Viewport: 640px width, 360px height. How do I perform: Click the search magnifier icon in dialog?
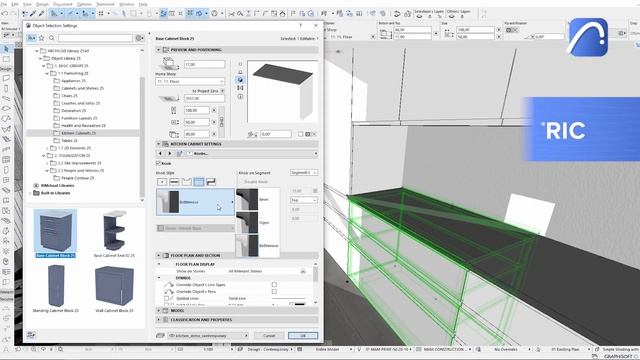(51, 38)
